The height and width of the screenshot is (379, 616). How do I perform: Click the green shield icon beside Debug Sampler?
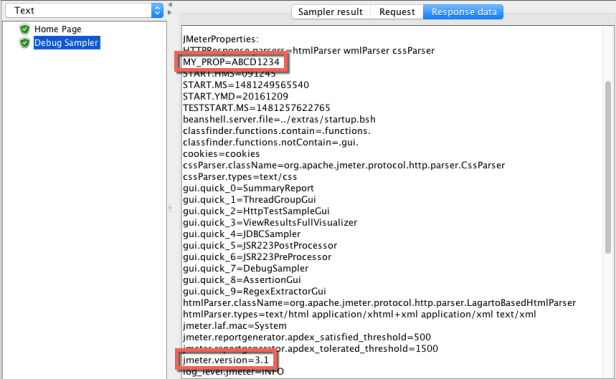[25, 43]
